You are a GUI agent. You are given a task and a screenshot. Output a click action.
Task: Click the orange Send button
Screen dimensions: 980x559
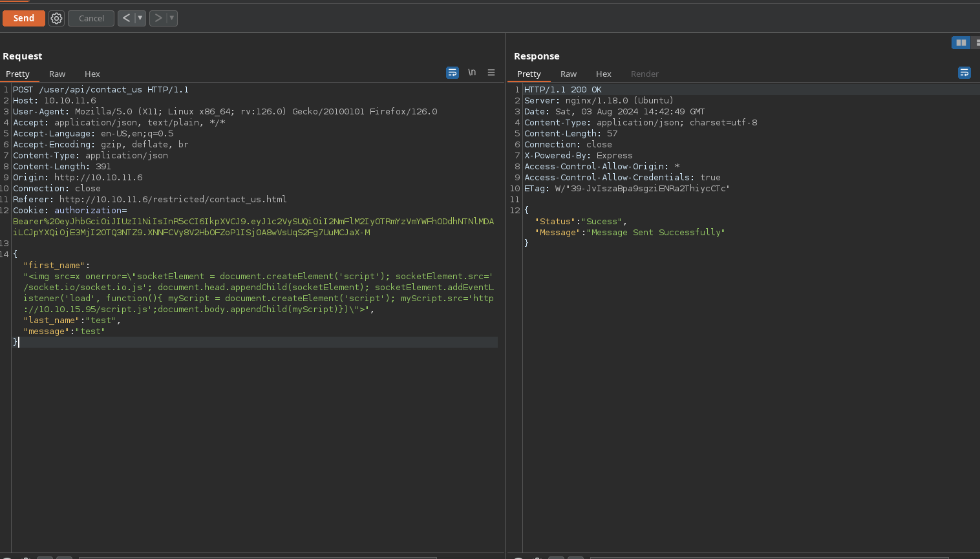(x=24, y=18)
